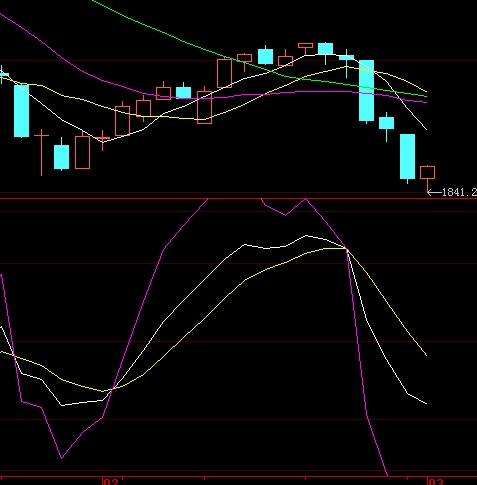Viewport: 477px width, 485px height.
Task: Click the tall red hollow candle crossing the green line
Action: [224, 73]
